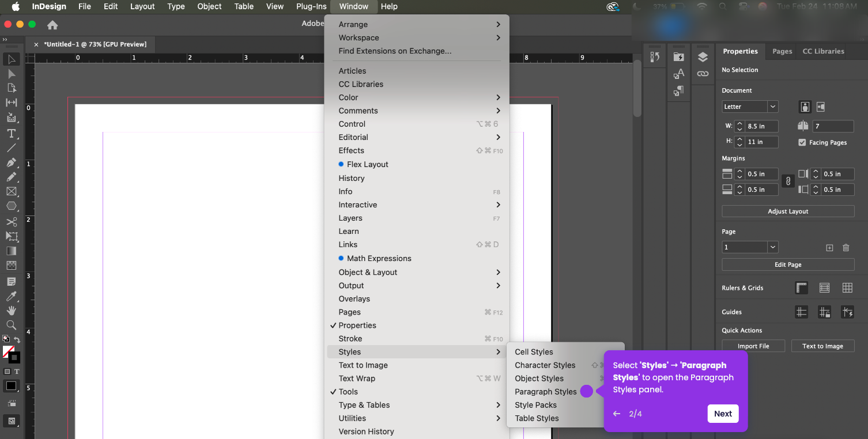Select the Pen tool
868x439 pixels.
click(x=12, y=163)
